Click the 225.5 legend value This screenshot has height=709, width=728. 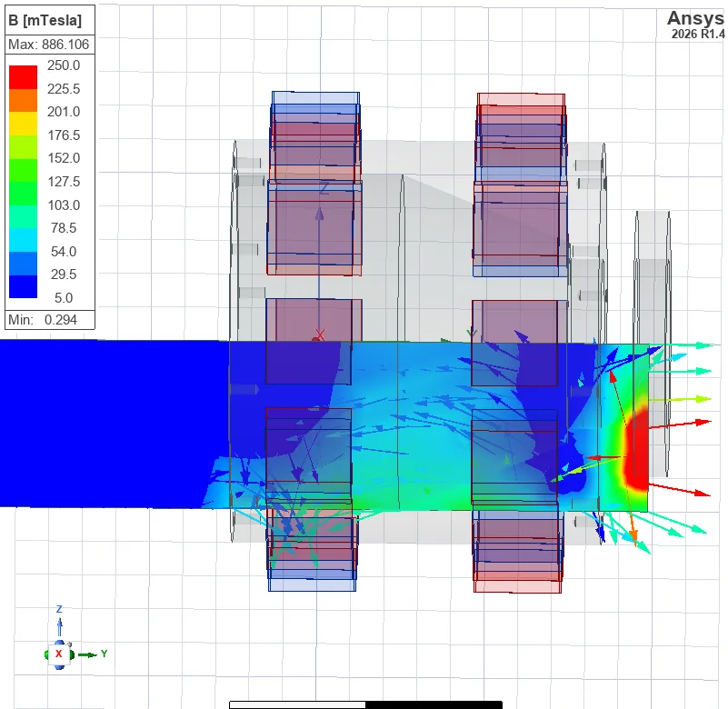(x=64, y=89)
